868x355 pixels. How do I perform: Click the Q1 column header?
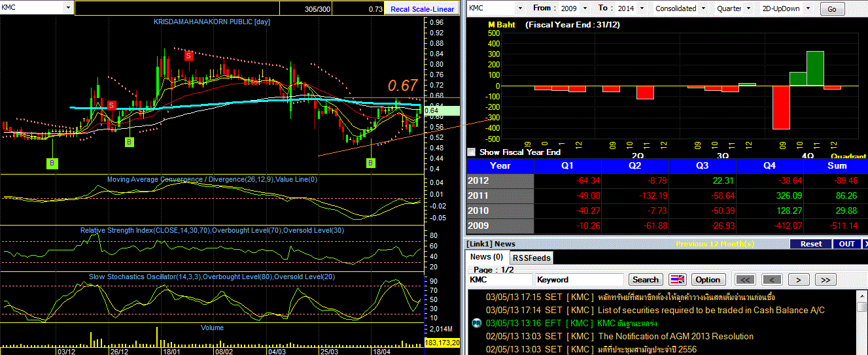click(x=568, y=166)
